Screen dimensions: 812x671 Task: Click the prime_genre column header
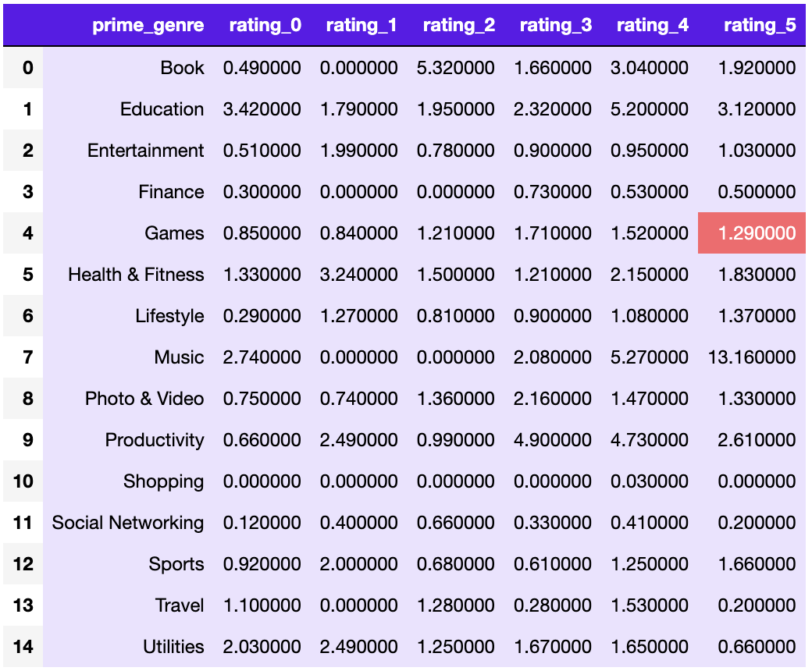point(148,25)
